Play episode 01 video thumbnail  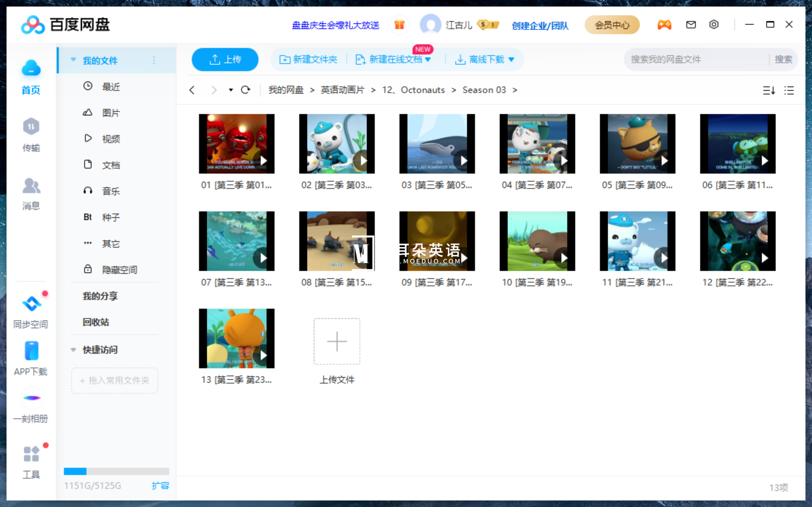pyautogui.click(x=237, y=143)
